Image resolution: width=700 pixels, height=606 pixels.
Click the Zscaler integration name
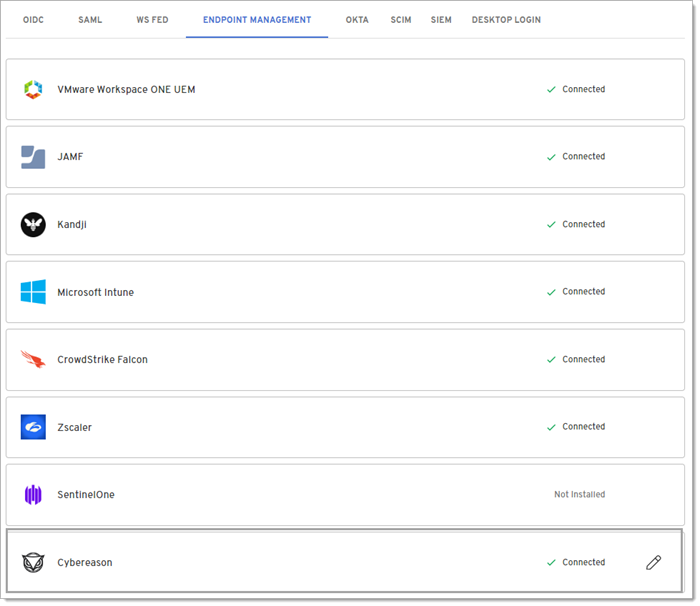(x=75, y=427)
